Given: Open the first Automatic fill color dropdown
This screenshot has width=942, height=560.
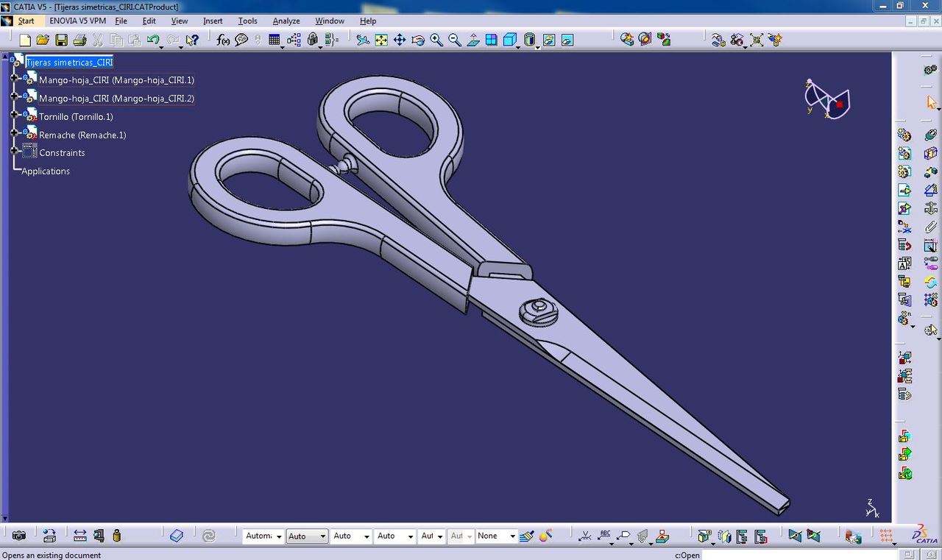Looking at the screenshot, I should click(279, 536).
